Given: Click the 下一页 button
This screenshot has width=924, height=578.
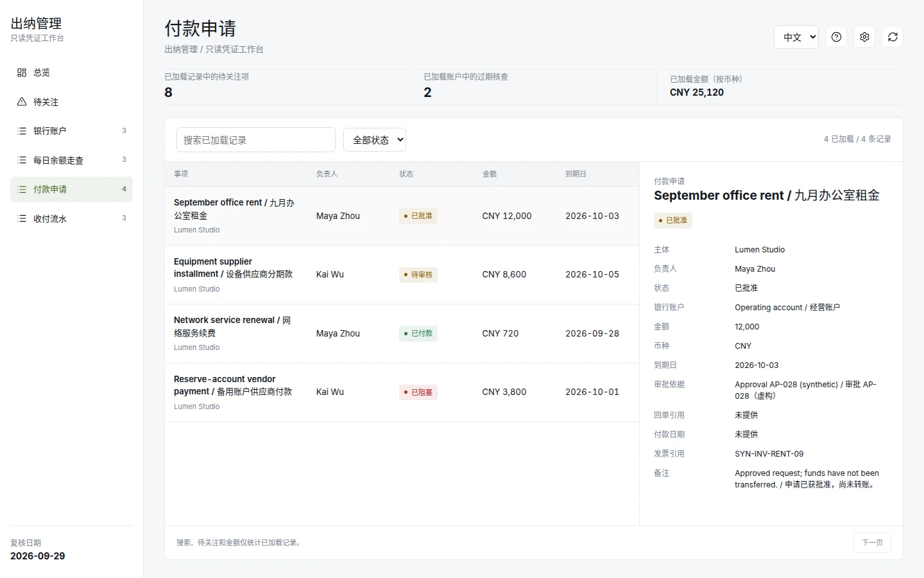Looking at the screenshot, I should 872,543.
